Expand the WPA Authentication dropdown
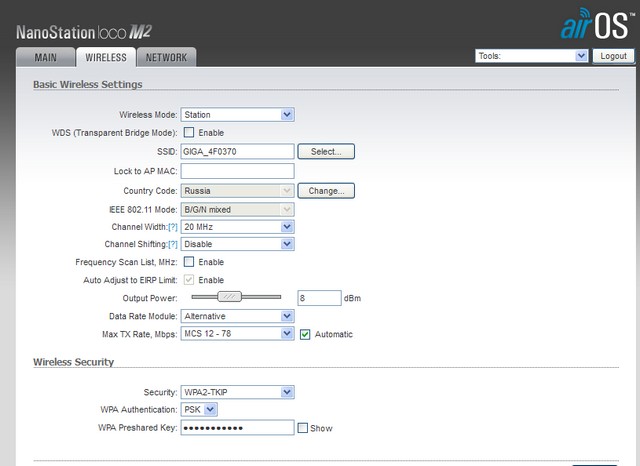Image resolution: width=640 pixels, height=466 pixels. click(199, 409)
